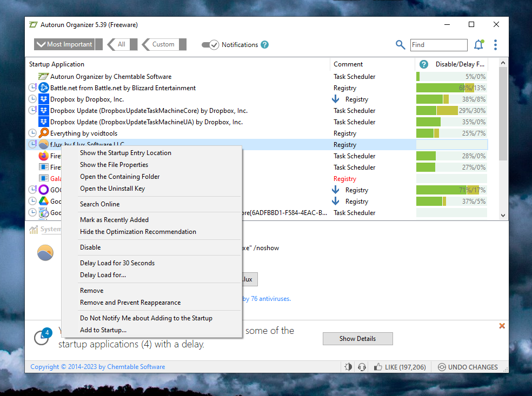
Task: Open the three-dot options menu
Action: point(495,45)
